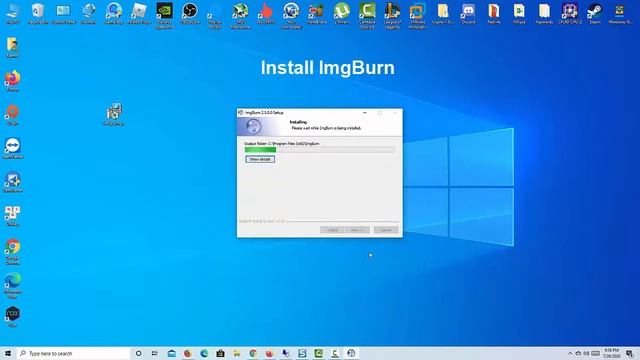Viewport: 640px width, 360px height.
Task: Click the taskbar clock and date
Action: point(611,353)
